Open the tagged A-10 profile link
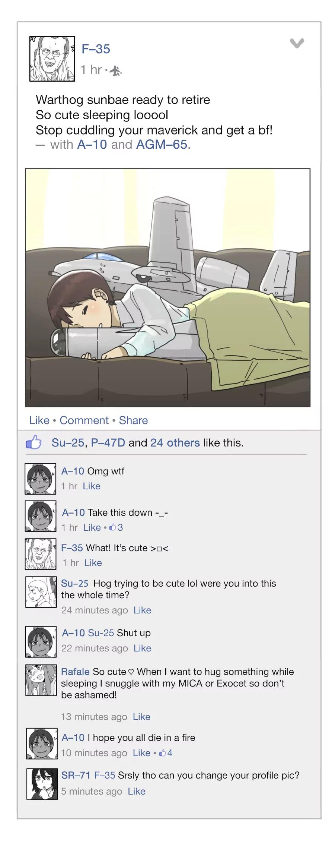335x868 pixels. point(92,145)
